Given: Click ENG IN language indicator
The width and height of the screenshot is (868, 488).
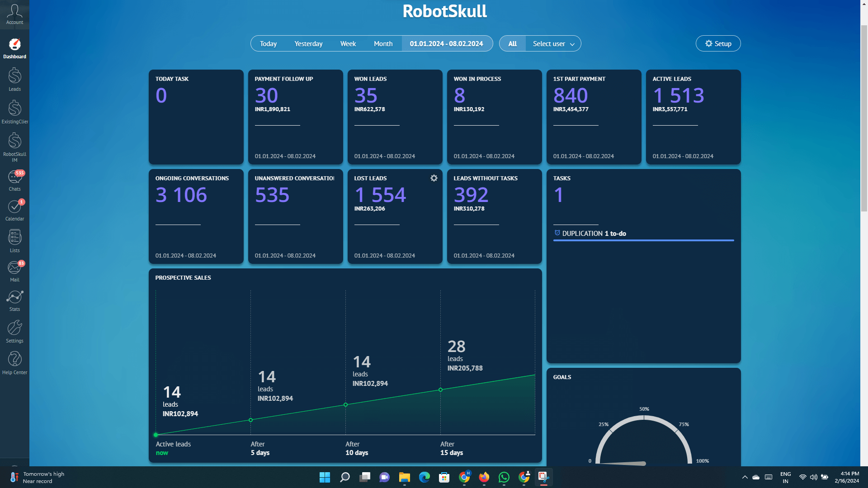Looking at the screenshot, I should 786,477.
